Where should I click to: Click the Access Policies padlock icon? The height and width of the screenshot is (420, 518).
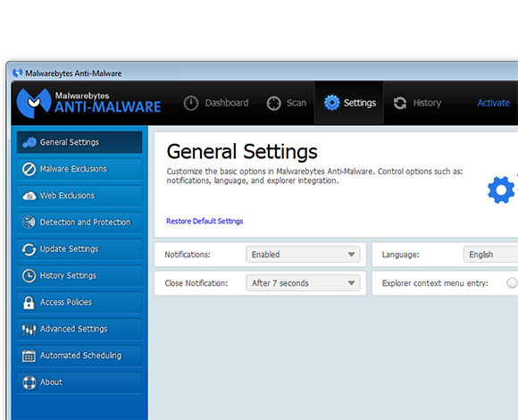(29, 302)
